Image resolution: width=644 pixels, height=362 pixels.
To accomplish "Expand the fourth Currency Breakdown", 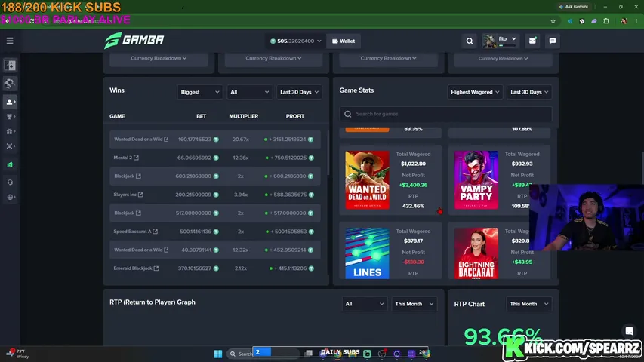I will [x=503, y=58].
